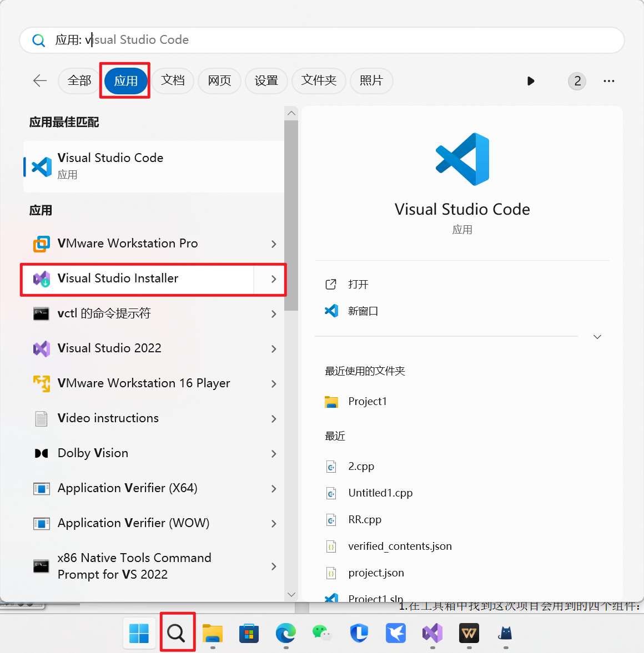Show more filters with the play arrow

(x=531, y=81)
